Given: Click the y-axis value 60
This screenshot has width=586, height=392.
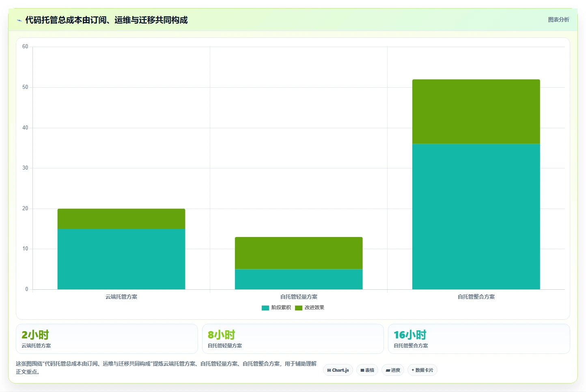Looking at the screenshot, I should click(25, 47).
